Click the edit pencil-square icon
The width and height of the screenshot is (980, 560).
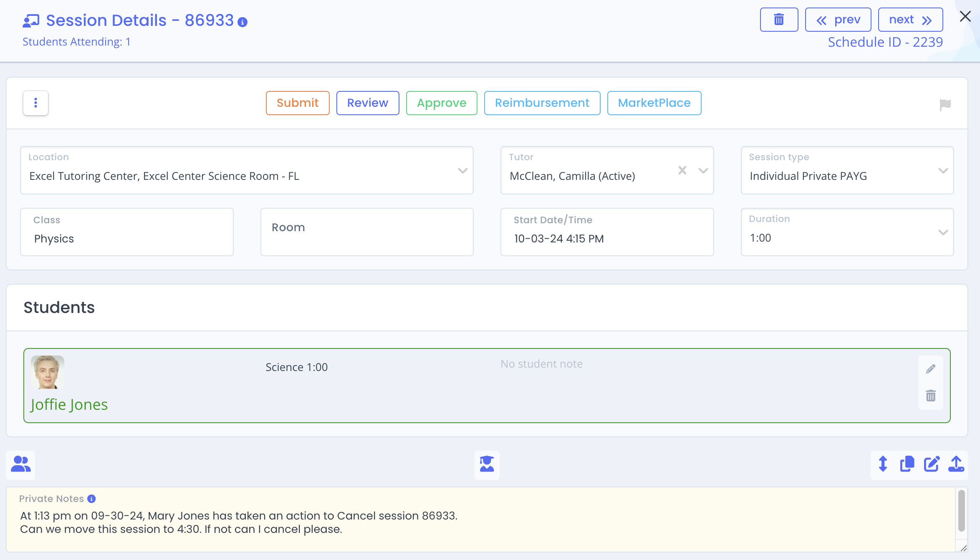[932, 464]
